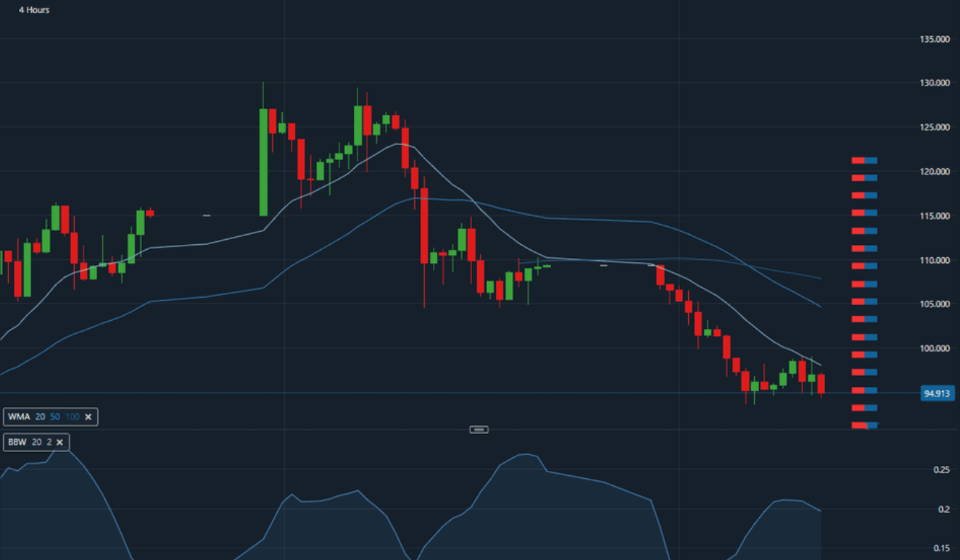The height and width of the screenshot is (560, 960).
Task: Grab the pane divider handle between charts
Action: (479, 430)
